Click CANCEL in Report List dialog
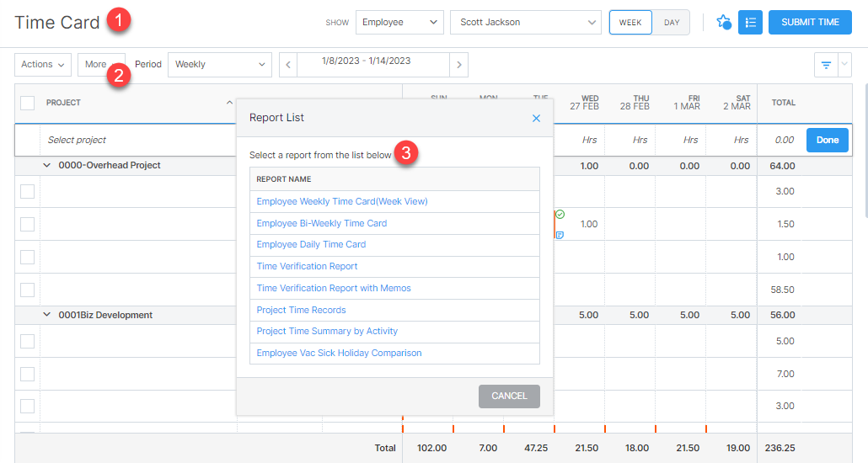The width and height of the screenshot is (868, 463). pyautogui.click(x=509, y=396)
